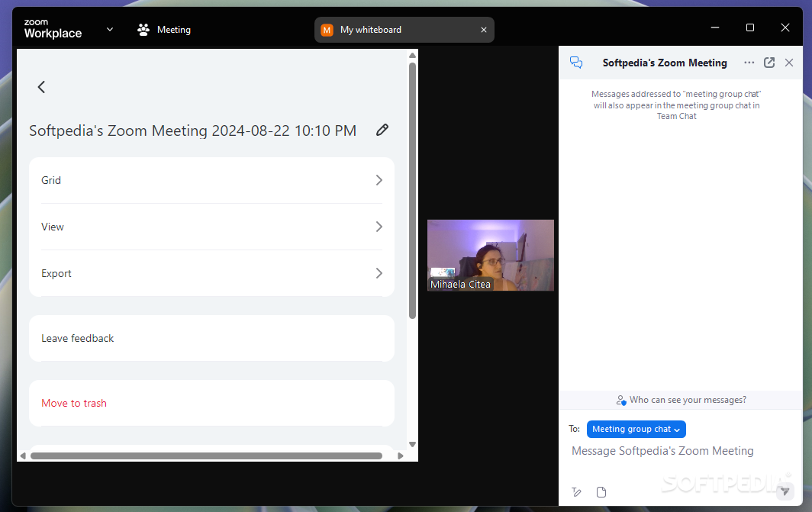
Task: Click the Zoom Workplace logo
Action: (x=53, y=29)
